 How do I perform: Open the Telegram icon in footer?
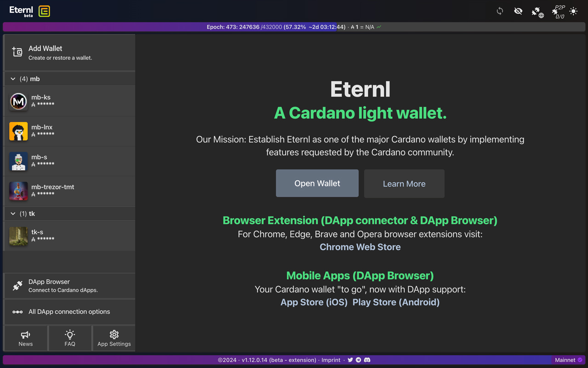358,360
